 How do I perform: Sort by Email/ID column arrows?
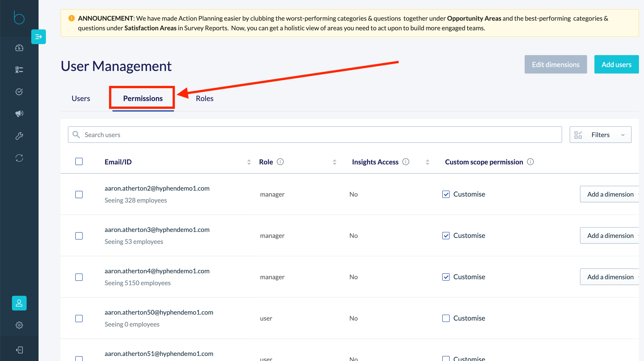249,162
